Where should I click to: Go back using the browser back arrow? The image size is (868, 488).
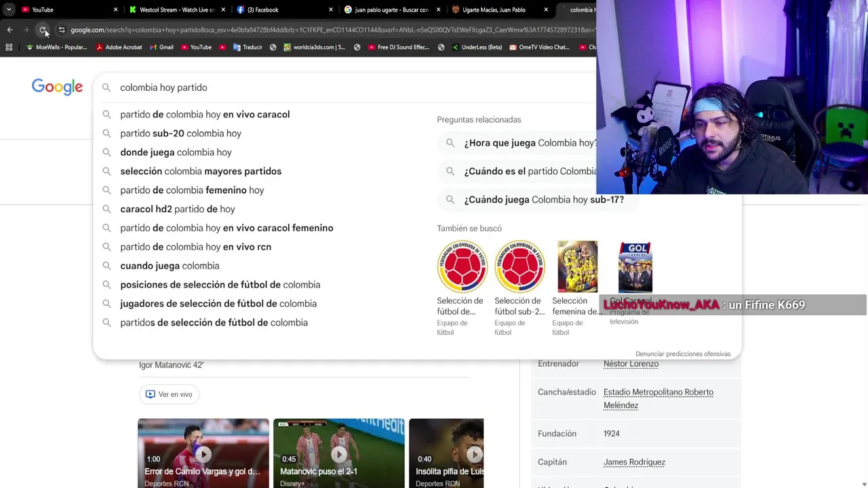pyautogui.click(x=9, y=30)
